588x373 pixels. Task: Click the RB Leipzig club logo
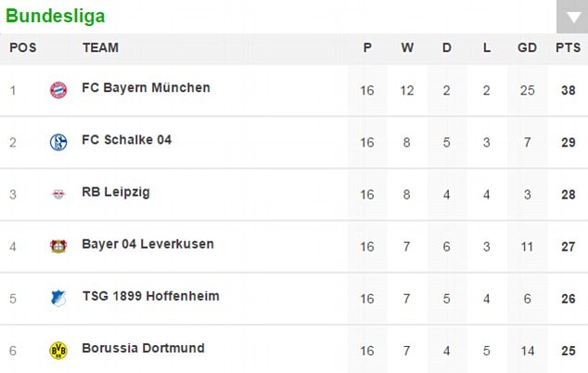58,195
